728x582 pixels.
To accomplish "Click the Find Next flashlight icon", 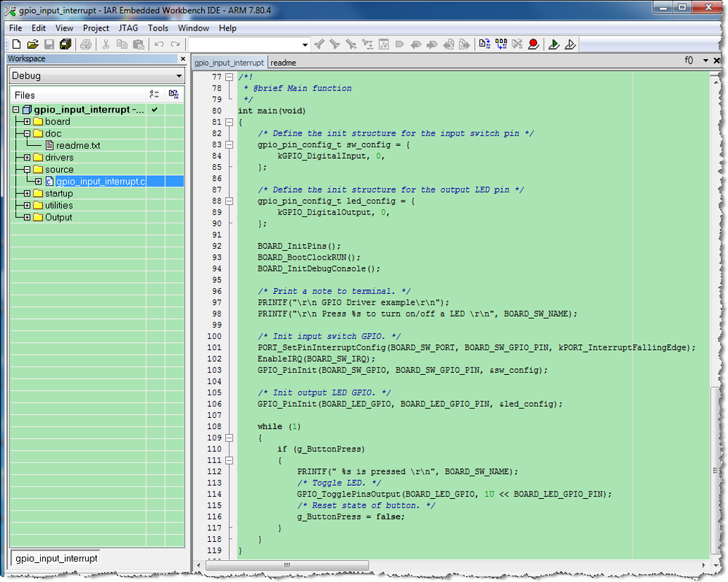I will tap(334, 44).
